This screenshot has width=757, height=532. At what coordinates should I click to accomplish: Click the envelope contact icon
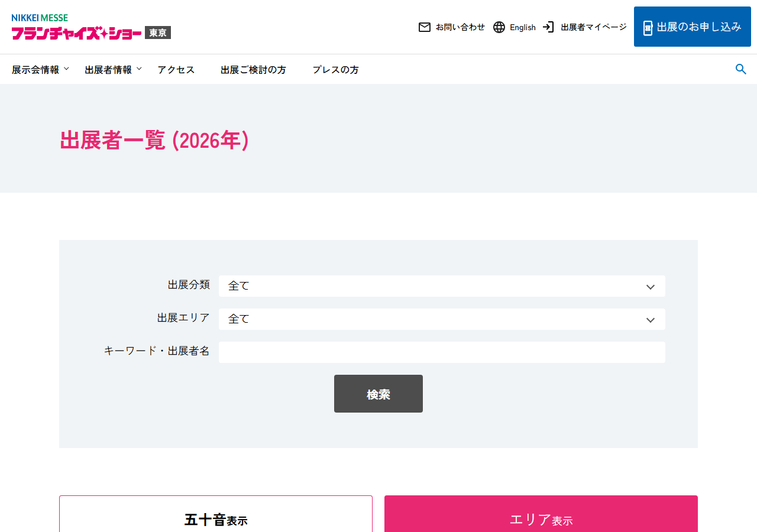[x=425, y=27]
